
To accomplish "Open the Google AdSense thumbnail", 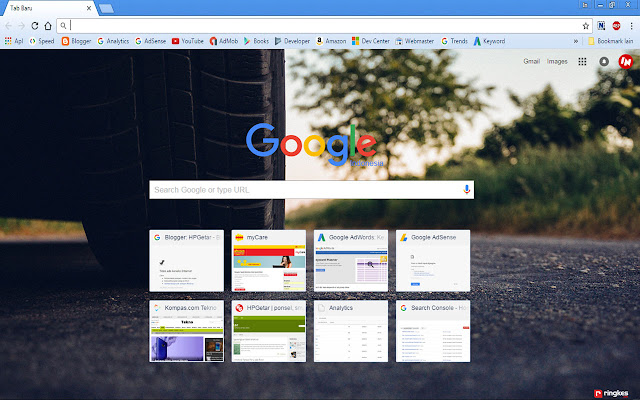I will 433,260.
